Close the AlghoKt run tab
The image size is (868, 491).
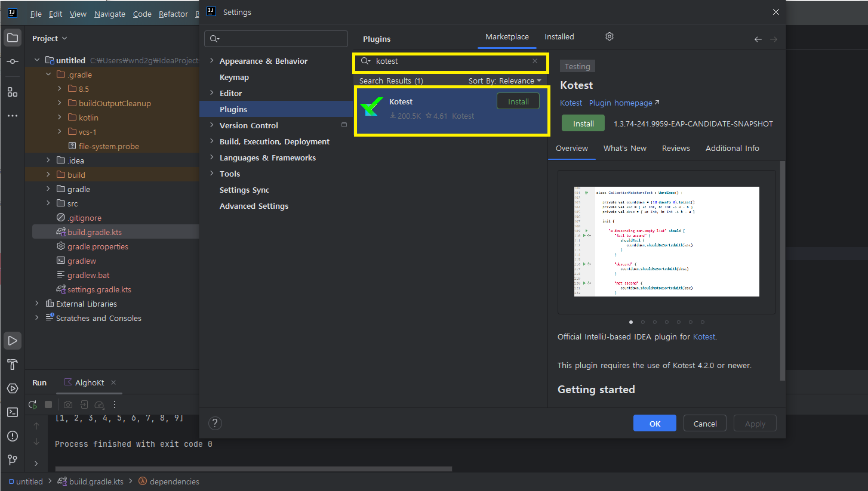click(113, 382)
